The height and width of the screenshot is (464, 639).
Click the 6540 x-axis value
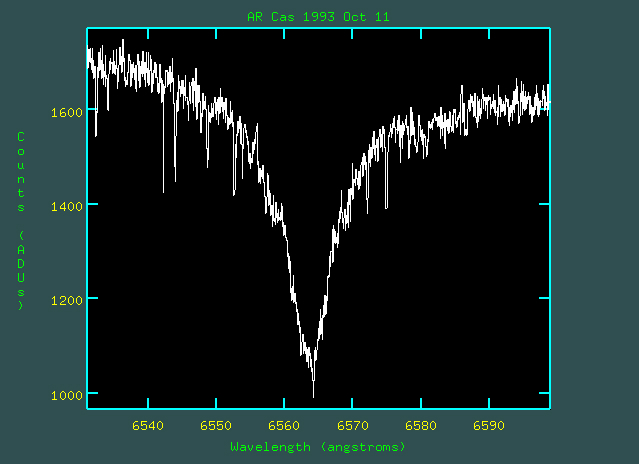coord(148,426)
